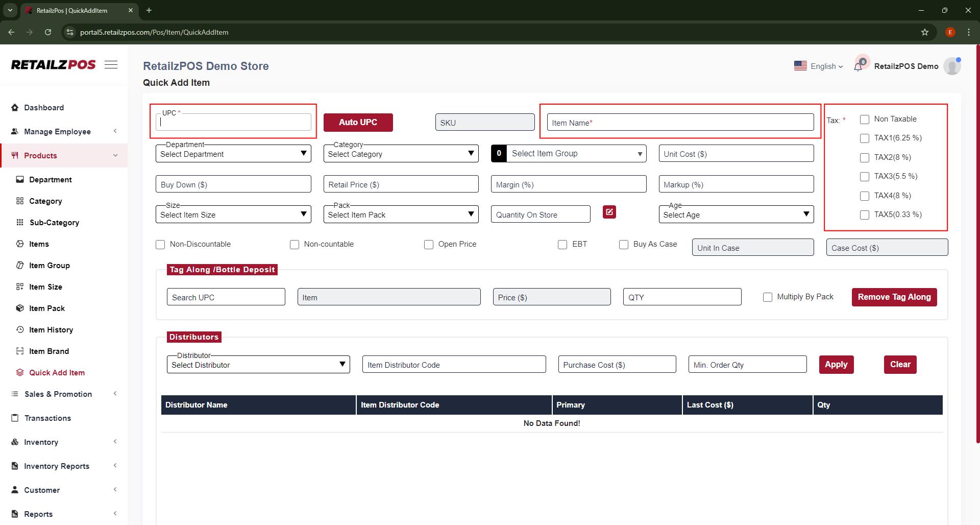Image resolution: width=980 pixels, height=525 pixels.
Task: Open the notification bell
Action: [x=859, y=66]
